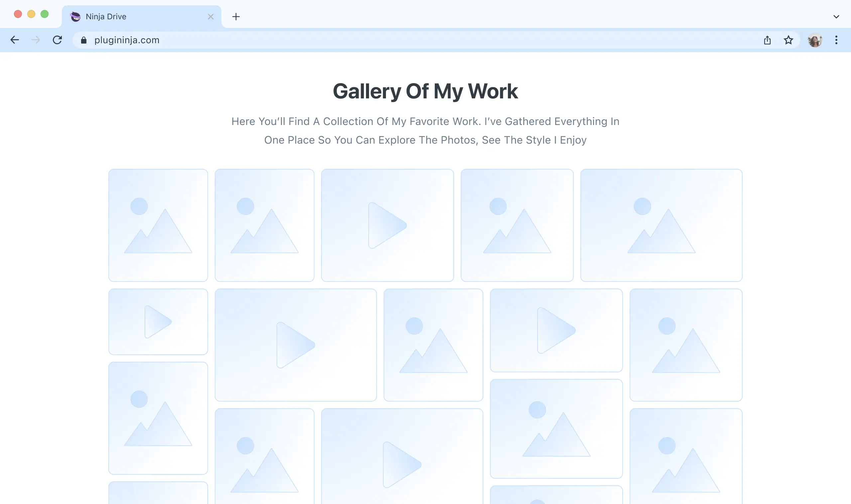
Task: Click the yellow macOS minimize button
Action: 31,14
